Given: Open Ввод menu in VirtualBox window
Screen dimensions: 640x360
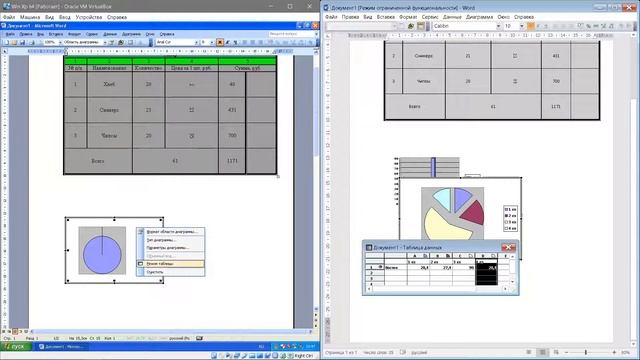Looking at the screenshot, I should pos(64,17).
